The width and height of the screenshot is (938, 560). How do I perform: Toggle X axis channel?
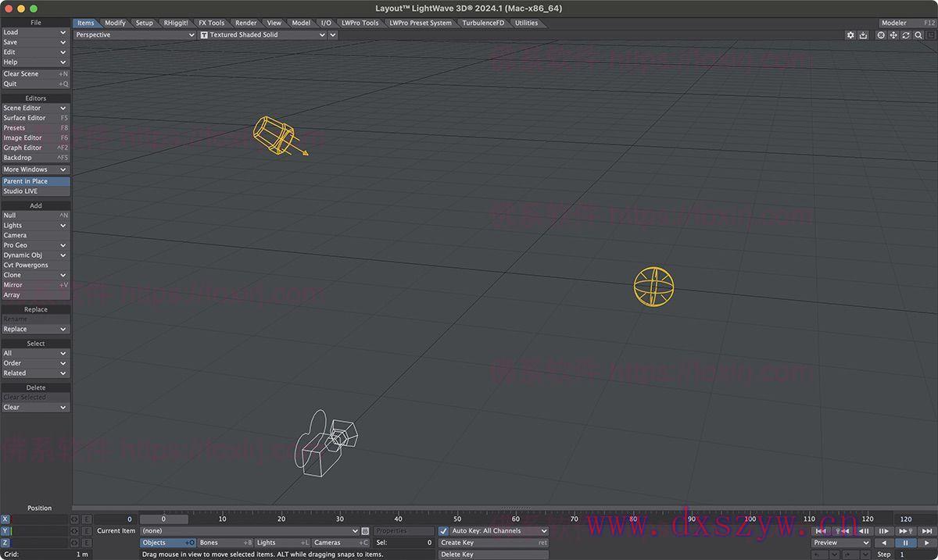(x=5, y=519)
